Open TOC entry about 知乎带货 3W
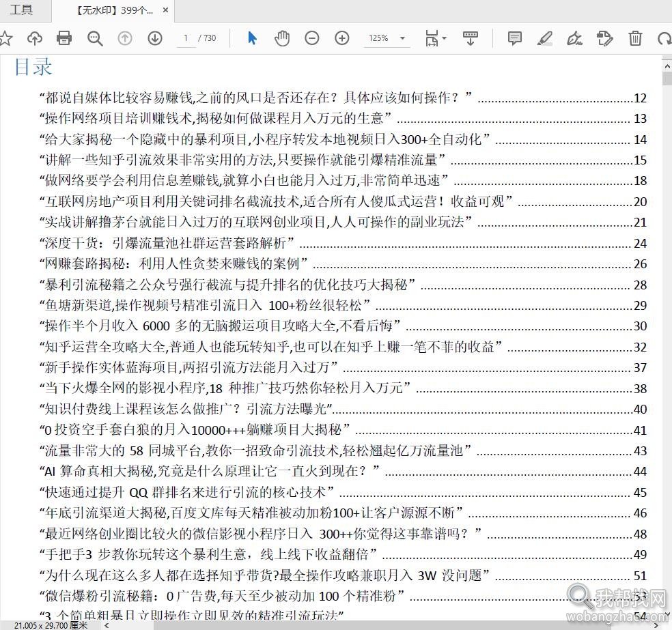Screen dimensions: 672x630 343,575
